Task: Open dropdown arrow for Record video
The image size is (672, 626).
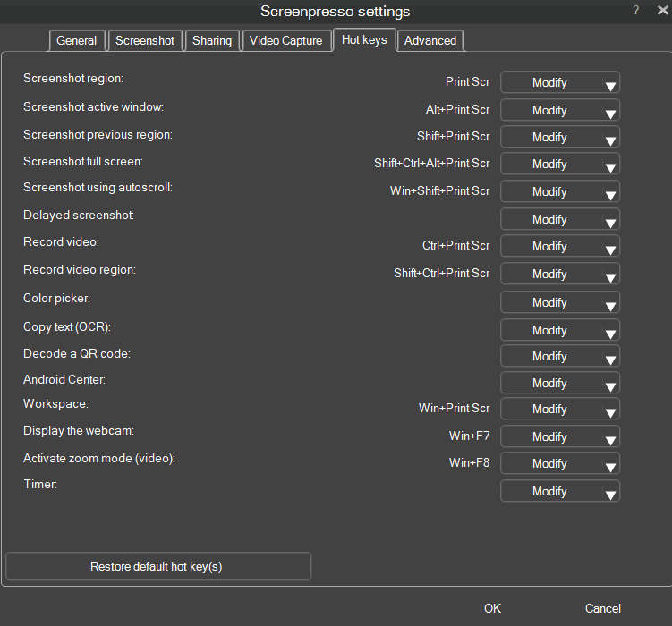Action: 611,250
